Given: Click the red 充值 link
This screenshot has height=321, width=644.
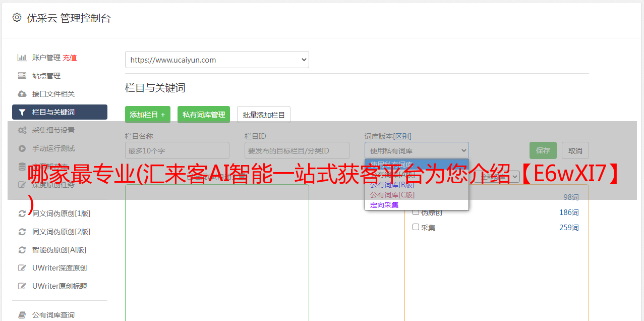Looking at the screenshot, I should tap(70, 58).
